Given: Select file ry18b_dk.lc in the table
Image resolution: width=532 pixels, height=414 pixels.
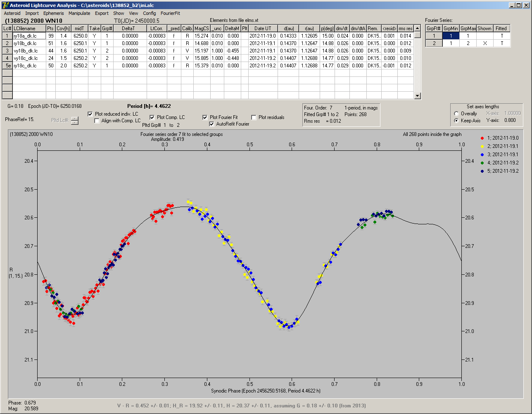Looking at the screenshot, I should [29, 43].
